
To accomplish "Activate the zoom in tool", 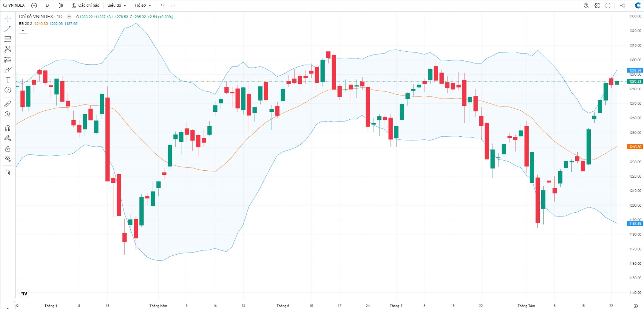I will click(x=8, y=114).
